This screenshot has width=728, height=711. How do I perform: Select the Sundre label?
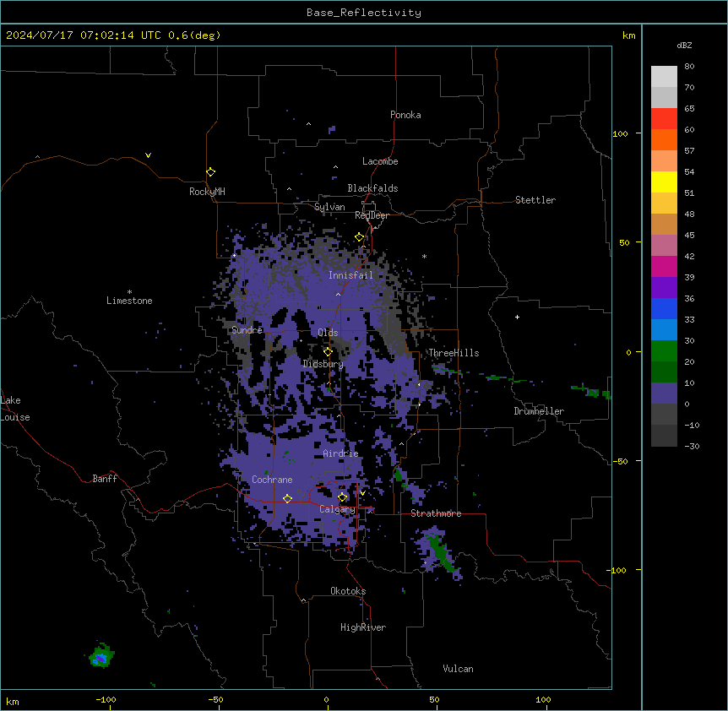click(x=247, y=330)
